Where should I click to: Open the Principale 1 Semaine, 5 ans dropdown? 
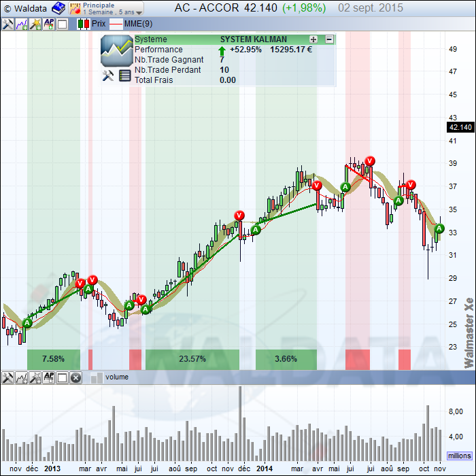pyautogui.click(x=106, y=8)
